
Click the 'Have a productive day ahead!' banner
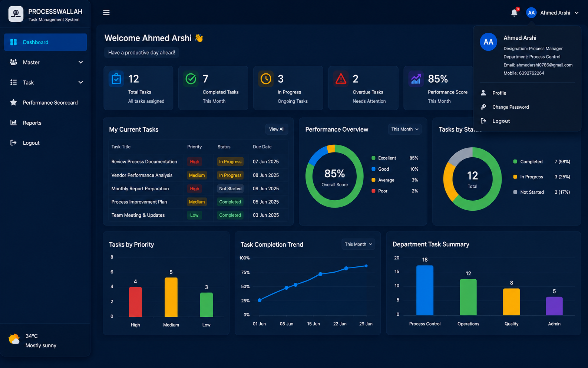coord(142,53)
